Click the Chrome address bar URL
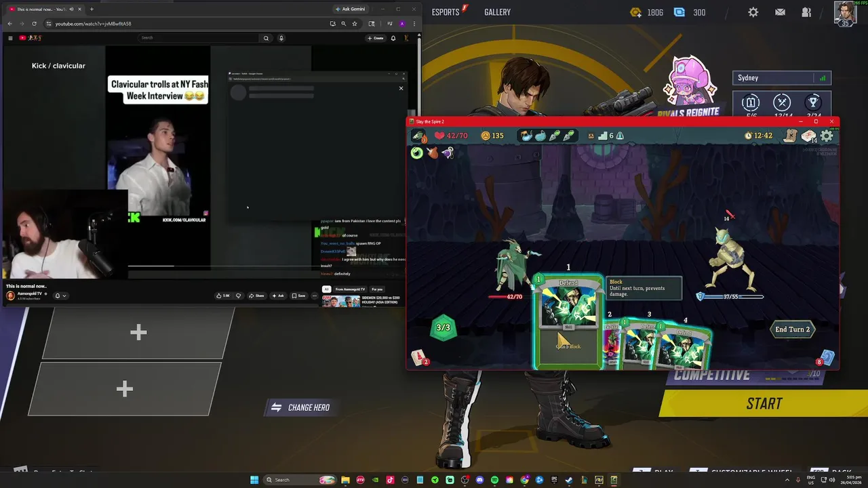 pos(93,24)
